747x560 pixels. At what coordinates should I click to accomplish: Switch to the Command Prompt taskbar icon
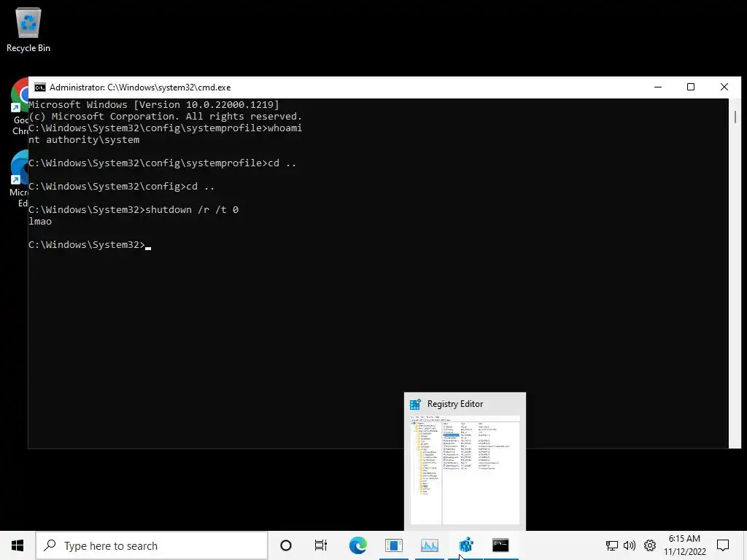tap(500, 545)
